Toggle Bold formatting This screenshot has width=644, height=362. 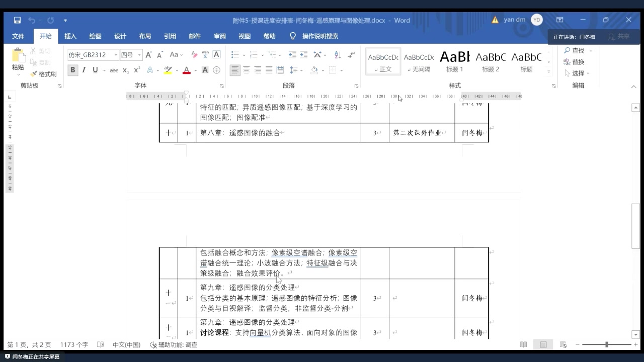click(x=73, y=70)
